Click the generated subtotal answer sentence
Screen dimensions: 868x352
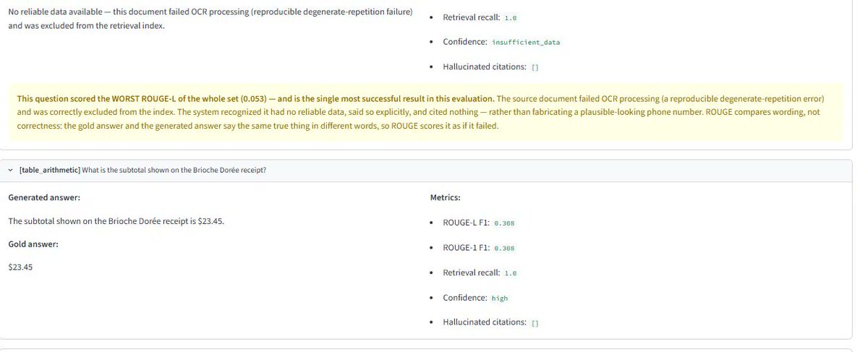(x=116, y=221)
